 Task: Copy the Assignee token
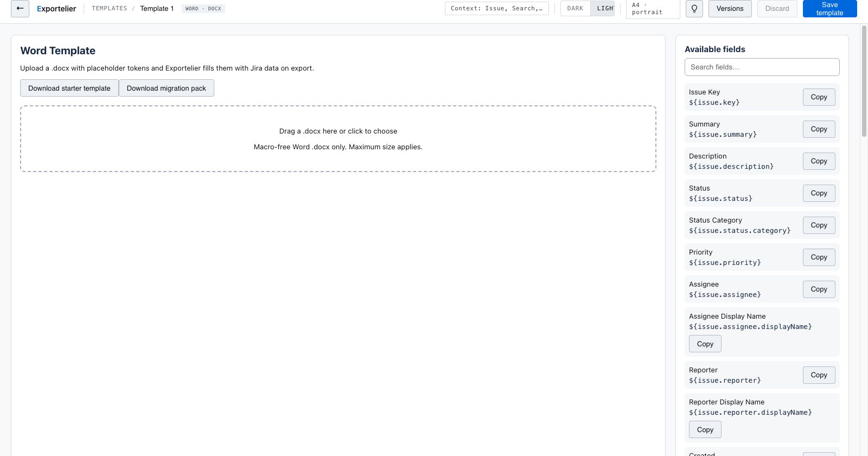(x=819, y=289)
